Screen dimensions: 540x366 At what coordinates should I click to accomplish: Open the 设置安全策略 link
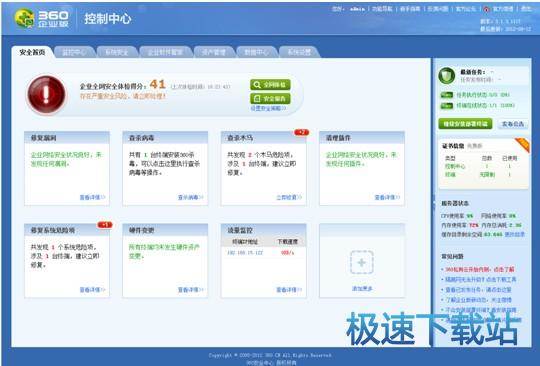click(x=268, y=108)
